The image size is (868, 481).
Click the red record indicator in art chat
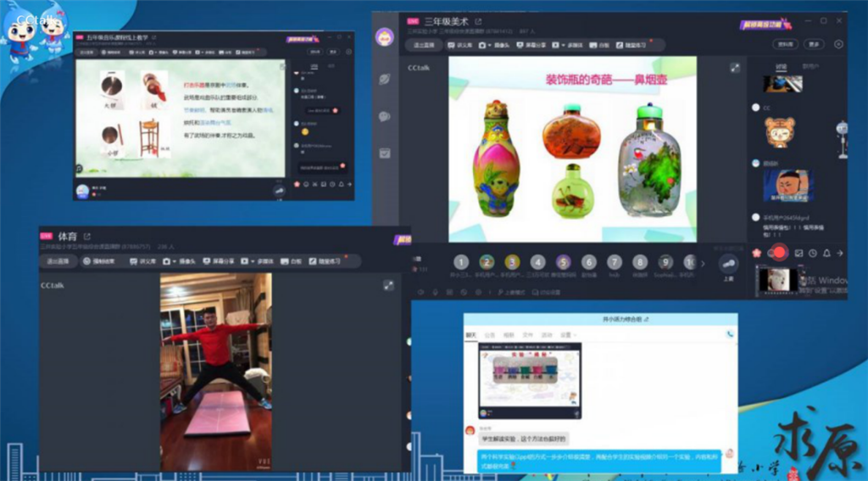pos(780,253)
